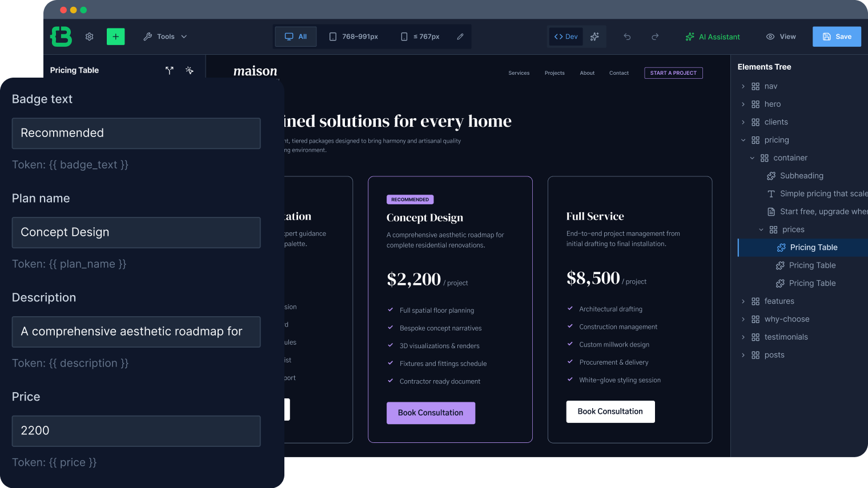Click the Subheading component puzzle icon
Viewport: 868px width, 488px height.
coord(771,176)
